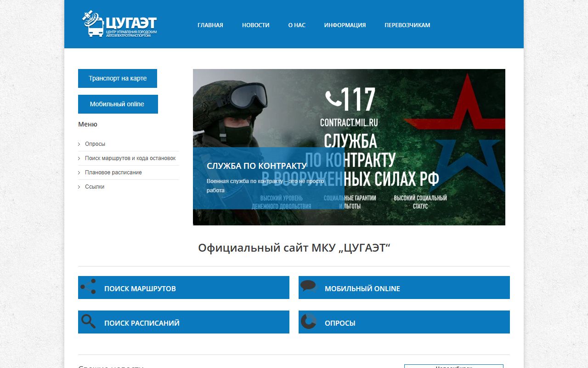The height and width of the screenshot is (368, 588).
Task: Click the Военная служба по контракту description text
Action: tap(266, 185)
